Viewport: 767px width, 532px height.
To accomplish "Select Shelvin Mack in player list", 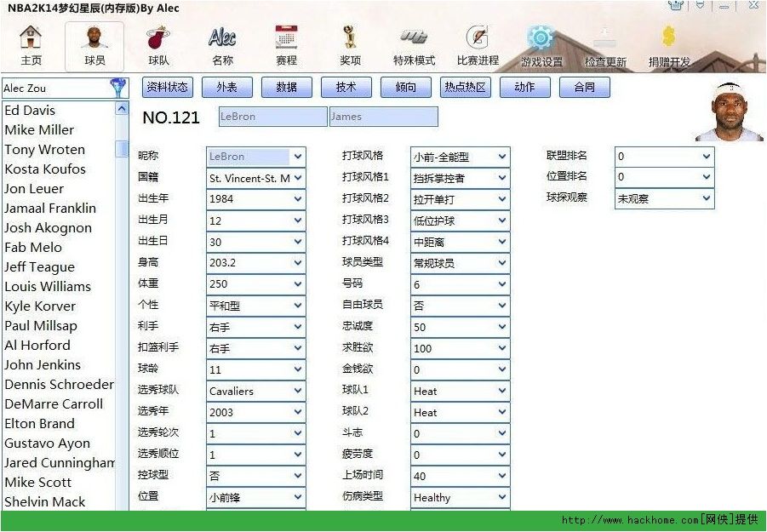I will click(44, 501).
